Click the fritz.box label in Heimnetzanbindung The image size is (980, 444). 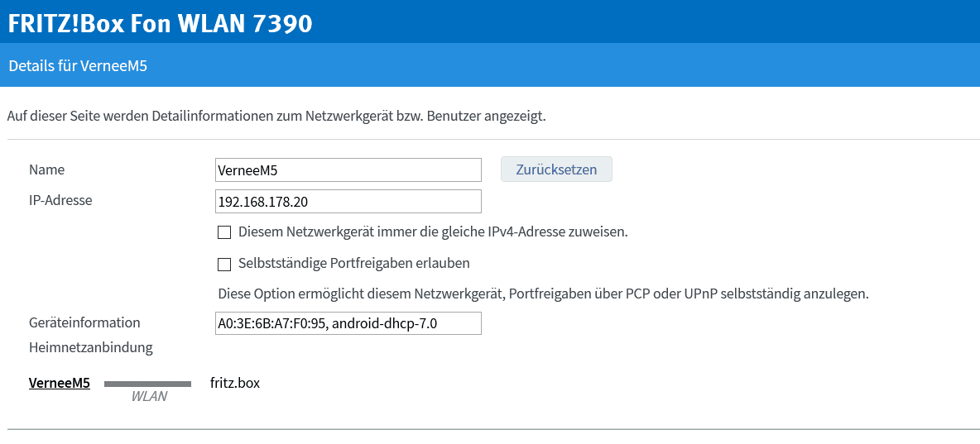(x=235, y=383)
